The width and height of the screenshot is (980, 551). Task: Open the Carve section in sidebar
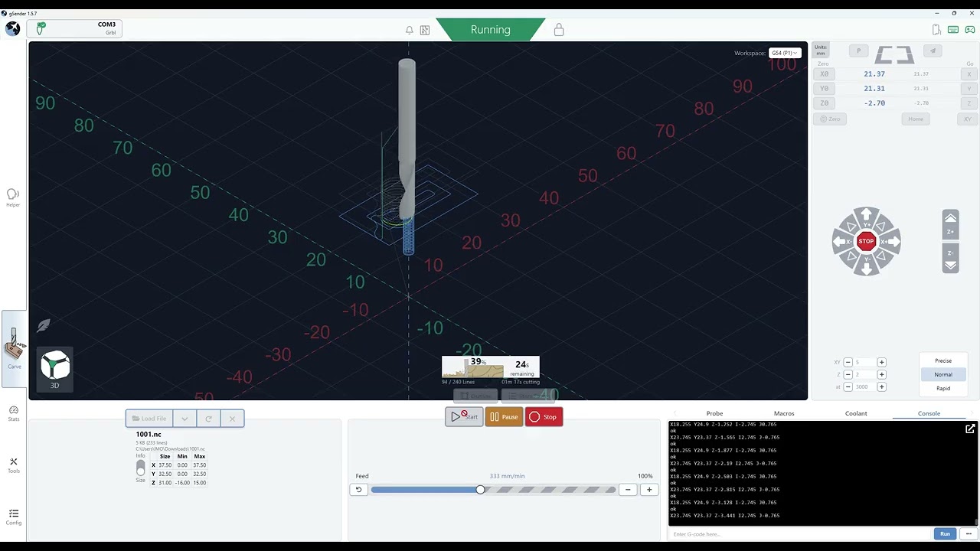point(14,348)
